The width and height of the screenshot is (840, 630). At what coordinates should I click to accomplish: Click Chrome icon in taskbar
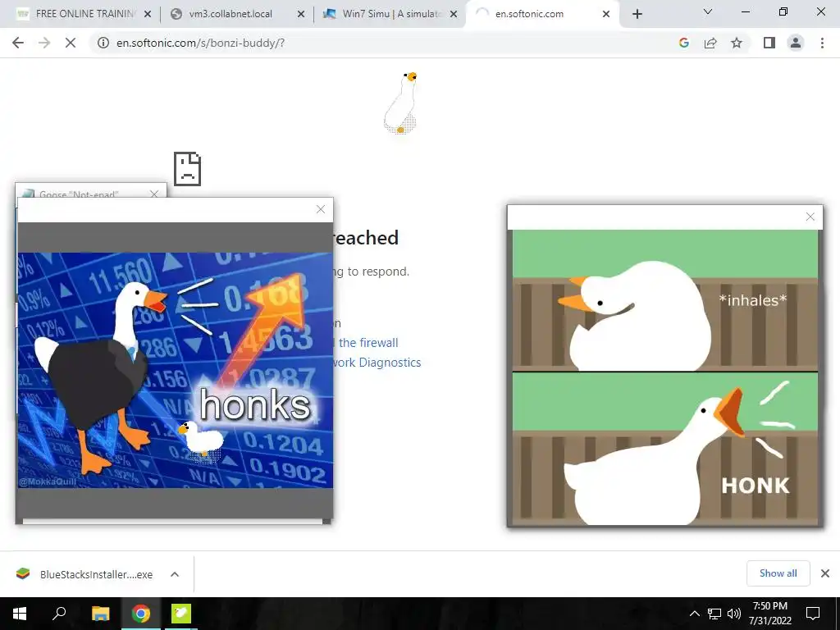click(x=141, y=614)
